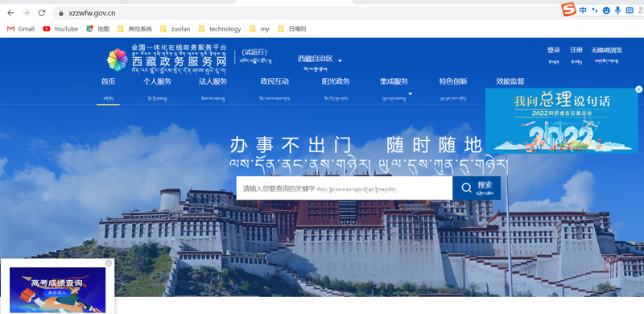Go back using browser back arrow
644x314 pixels.
[10, 13]
